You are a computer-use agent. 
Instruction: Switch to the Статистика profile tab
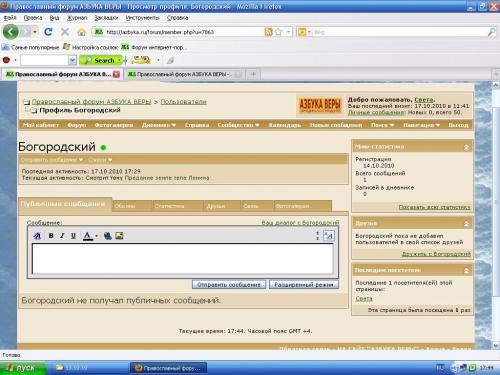(x=178, y=206)
